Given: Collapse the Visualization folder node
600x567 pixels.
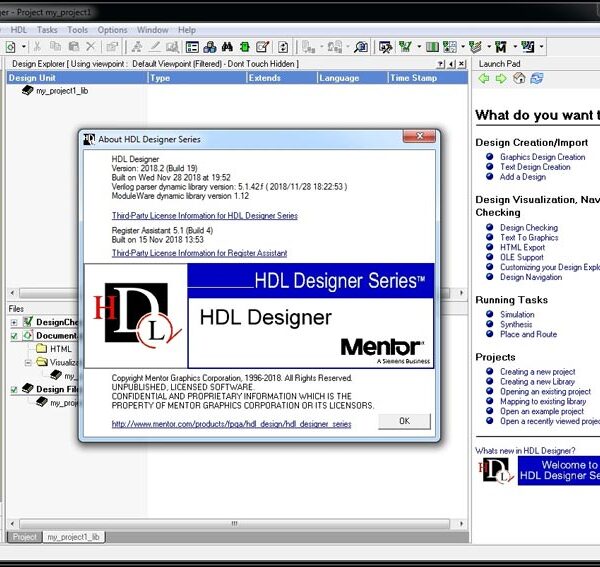Looking at the screenshot, I should 28,363.
